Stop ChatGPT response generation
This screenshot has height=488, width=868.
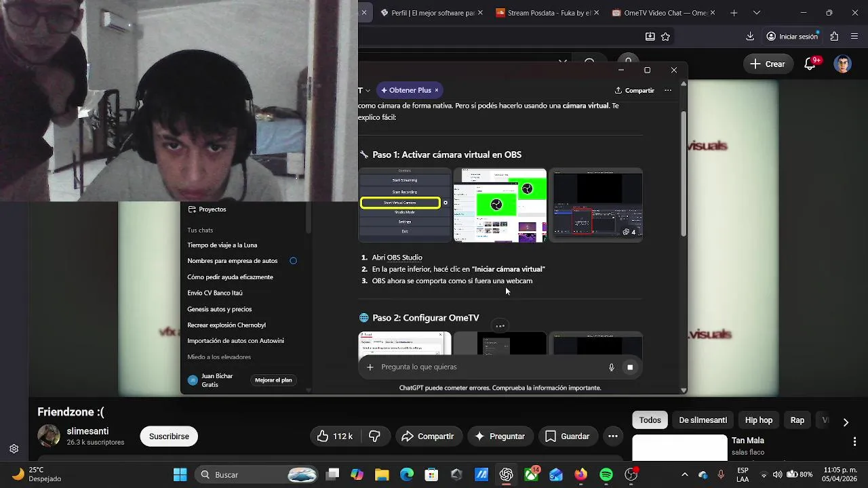point(630,367)
